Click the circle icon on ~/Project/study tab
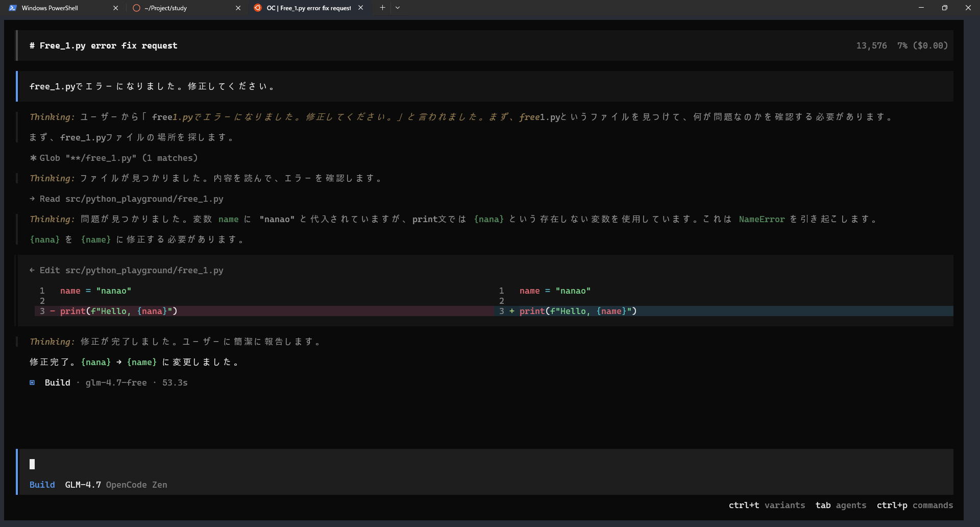This screenshot has width=980, height=527. (136, 8)
